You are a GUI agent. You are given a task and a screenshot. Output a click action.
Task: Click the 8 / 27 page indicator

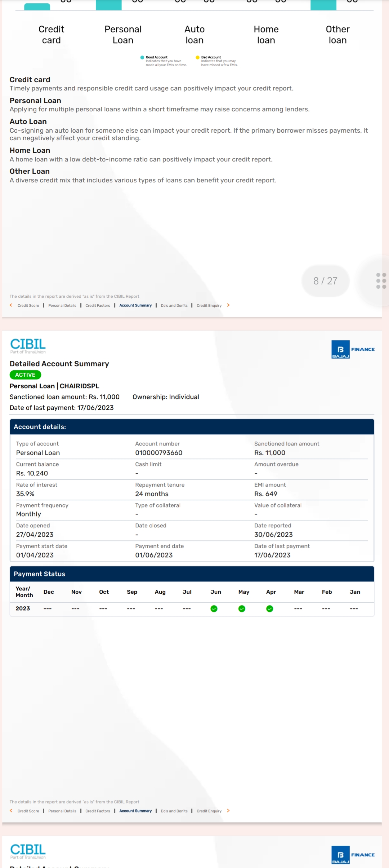pos(325,281)
